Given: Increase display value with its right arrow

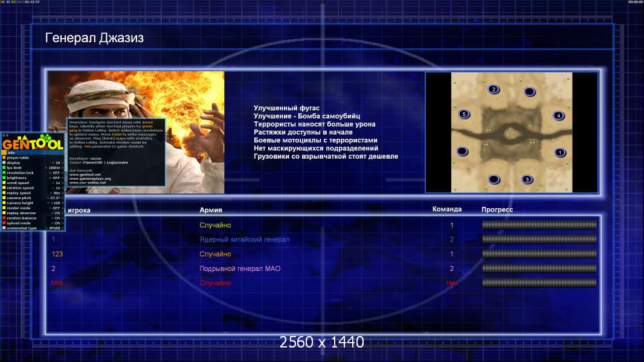Looking at the screenshot, I should 62,163.
